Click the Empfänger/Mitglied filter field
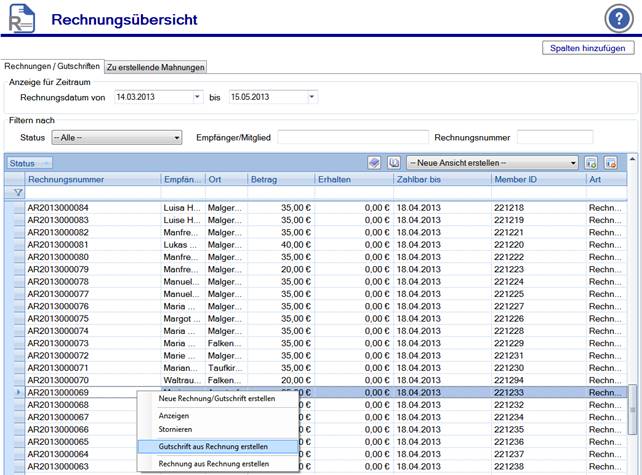 point(353,138)
